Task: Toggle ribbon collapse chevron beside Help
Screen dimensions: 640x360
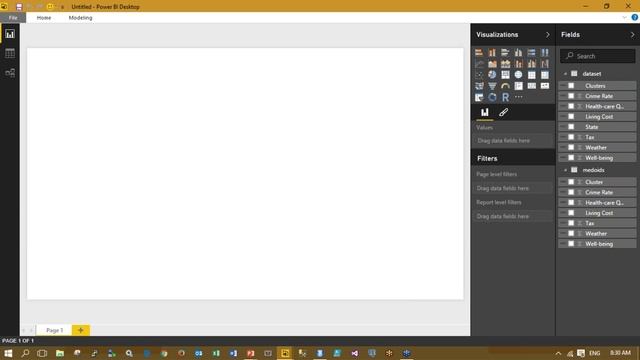Action: tap(624, 18)
